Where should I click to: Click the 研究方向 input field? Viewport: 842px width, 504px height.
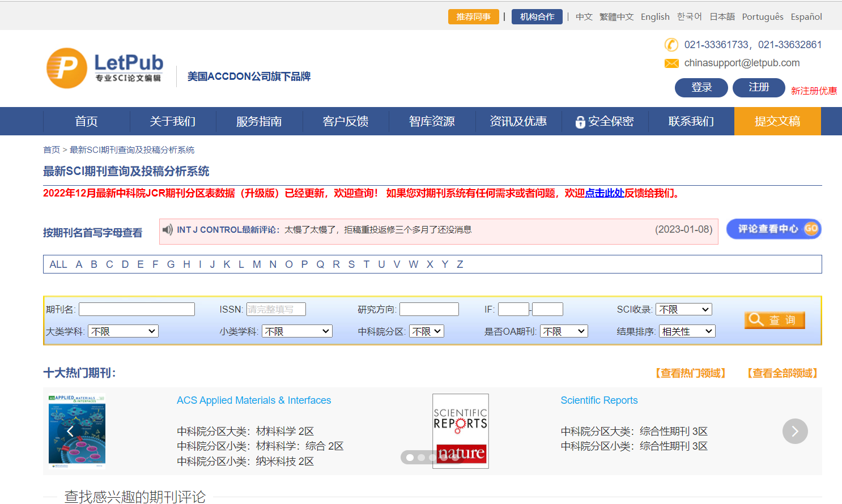(x=429, y=309)
